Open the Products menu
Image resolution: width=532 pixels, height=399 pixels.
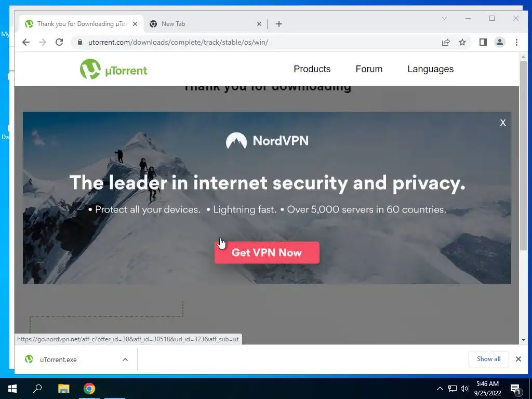point(312,69)
